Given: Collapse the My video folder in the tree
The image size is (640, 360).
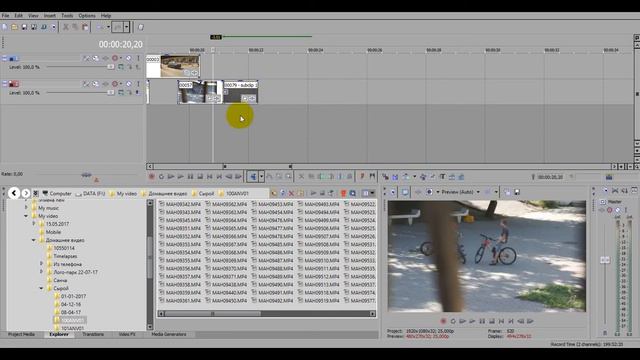Looking at the screenshot, I should pyautogui.click(x=27, y=216).
